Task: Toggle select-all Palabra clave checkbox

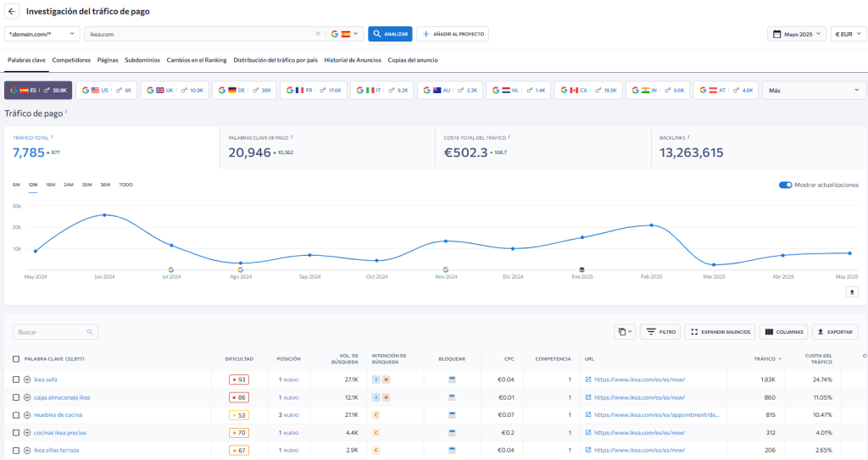Action: (x=16, y=359)
